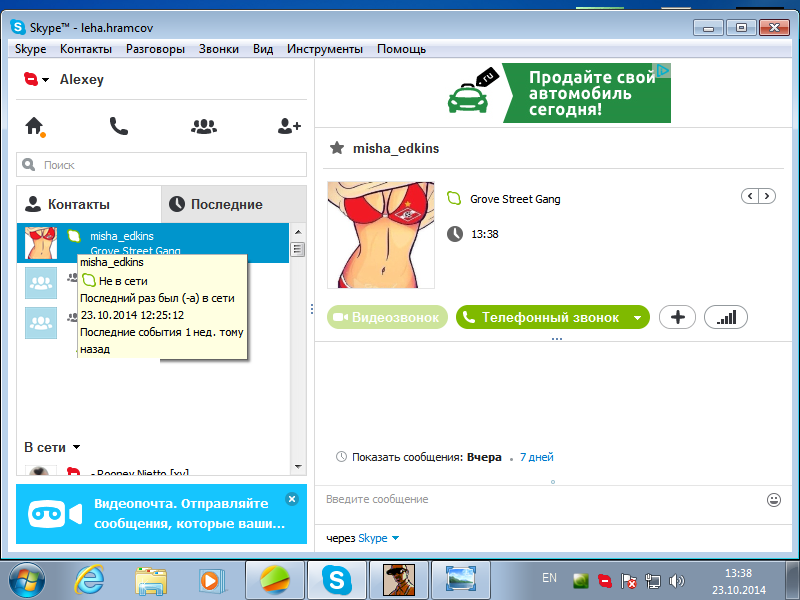The image size is (800, 600).
Task: Open Windows Media Player from taskbar
Action: pyautogui.click(x=212, y=581)
